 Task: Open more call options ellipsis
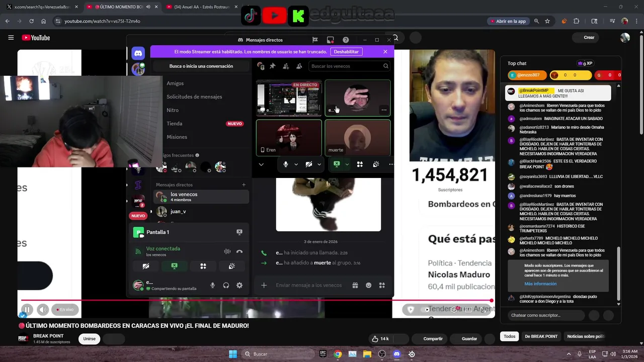click(x=391, y=164)
